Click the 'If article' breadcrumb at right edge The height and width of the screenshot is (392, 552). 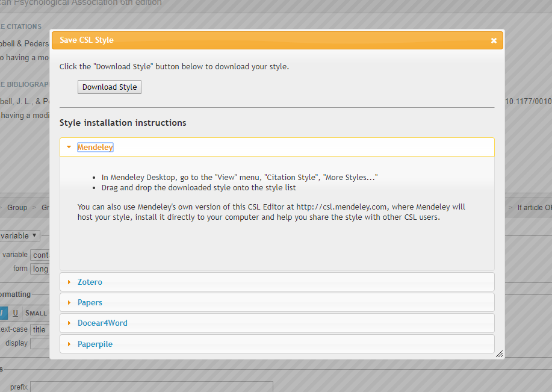(x=535, y=208)
